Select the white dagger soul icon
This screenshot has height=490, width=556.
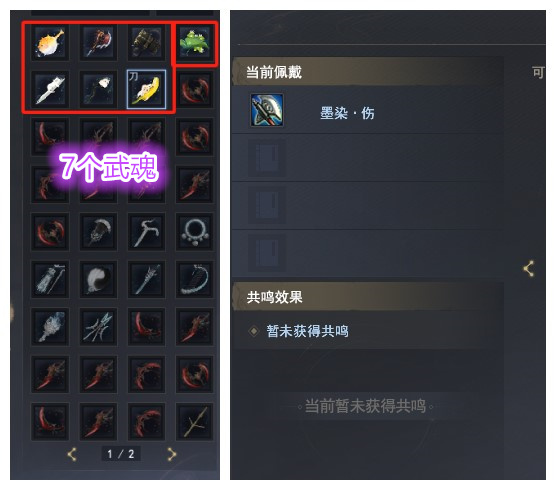50,89
